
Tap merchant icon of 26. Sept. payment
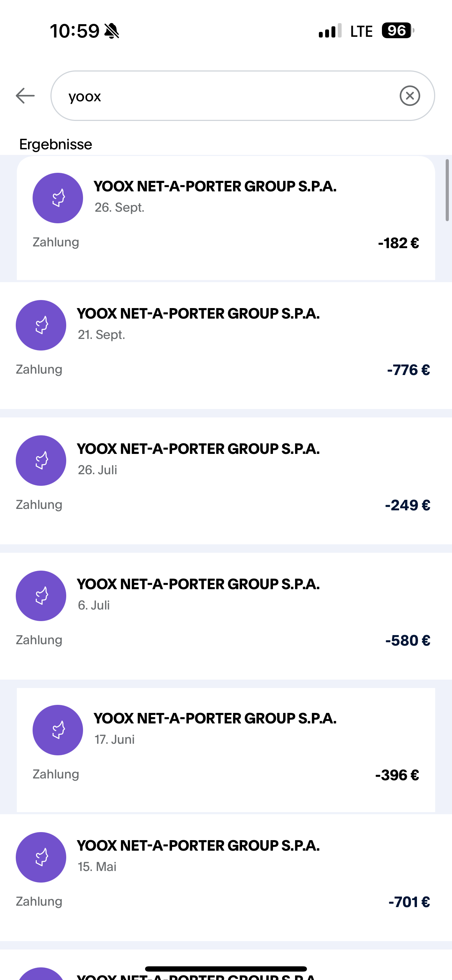click(58, 198)
